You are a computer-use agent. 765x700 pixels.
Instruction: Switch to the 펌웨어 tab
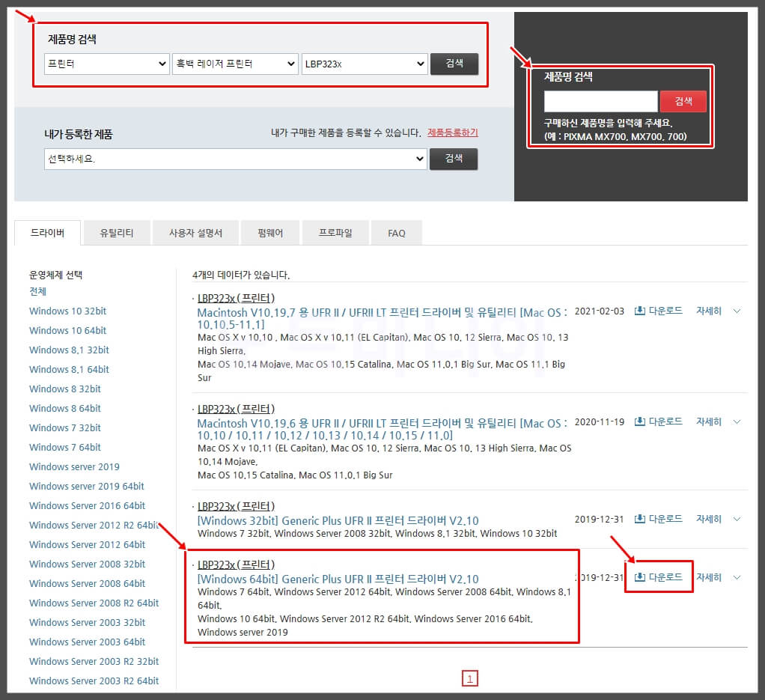click(269, 233)
